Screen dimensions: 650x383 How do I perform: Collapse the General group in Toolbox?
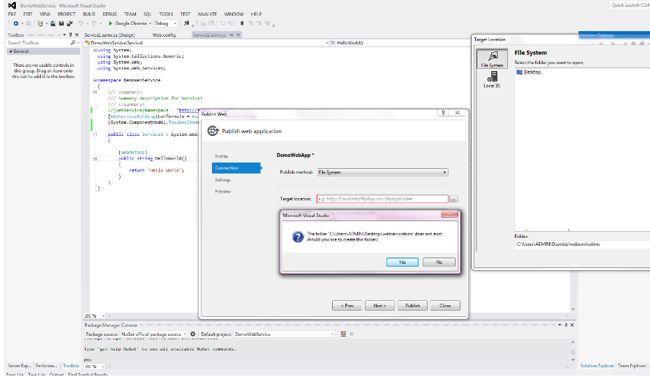click(x=11, y=51)
